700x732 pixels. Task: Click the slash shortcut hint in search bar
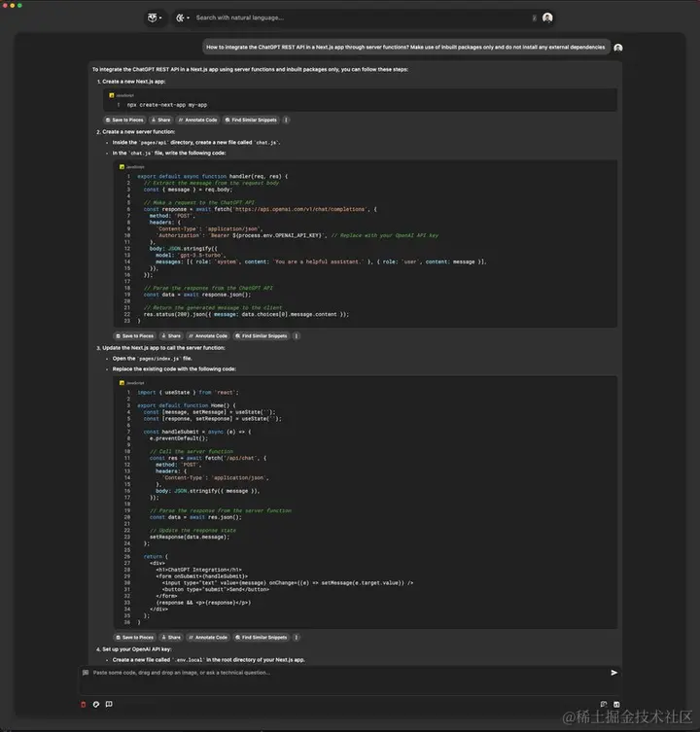[534, 17]
